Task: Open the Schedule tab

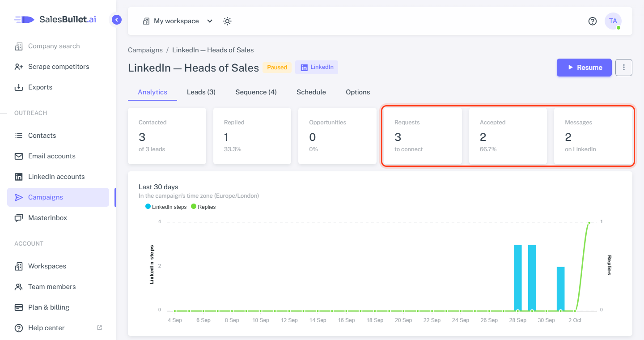Action: (x=311, y=92)
